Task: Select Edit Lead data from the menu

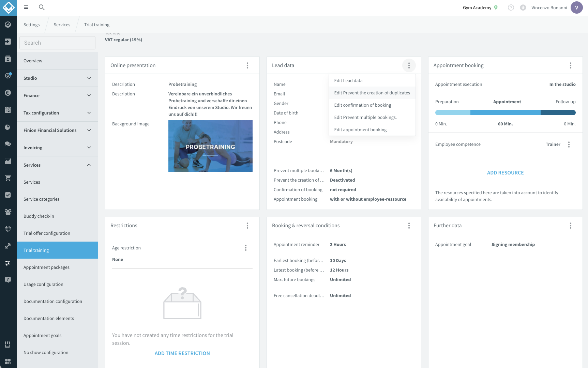Action: [x=372, y=80]
